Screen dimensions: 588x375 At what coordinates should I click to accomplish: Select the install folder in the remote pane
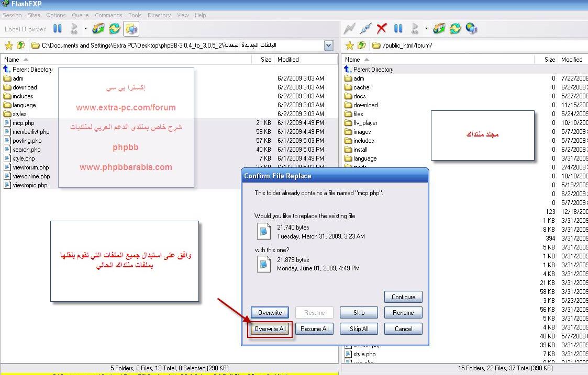(x=356, y=150)
